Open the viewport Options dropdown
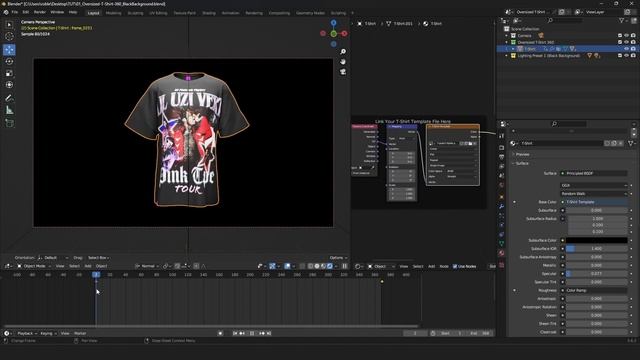The image size is (640, 360). tap(338, 258)
